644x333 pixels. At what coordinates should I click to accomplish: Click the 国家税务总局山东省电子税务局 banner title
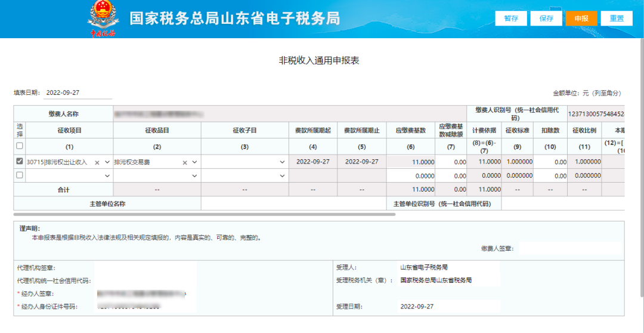(234, 19)
